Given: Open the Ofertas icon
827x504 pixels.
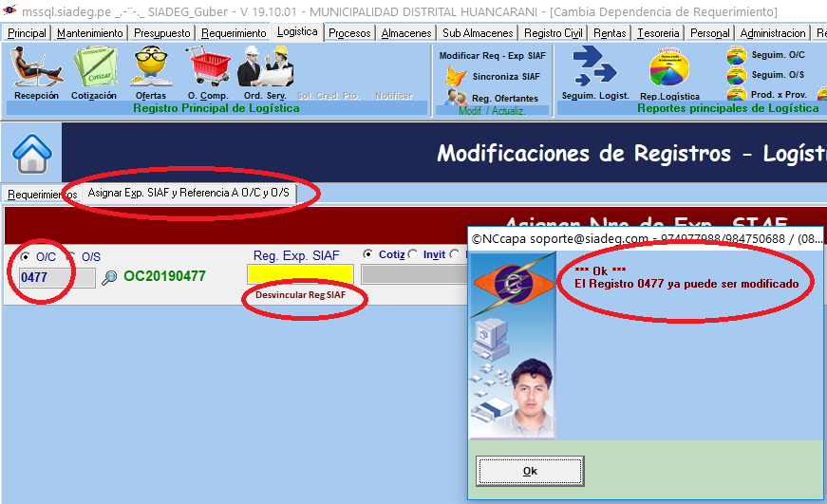Looking at the screenshot, I should tap(150, 67).
